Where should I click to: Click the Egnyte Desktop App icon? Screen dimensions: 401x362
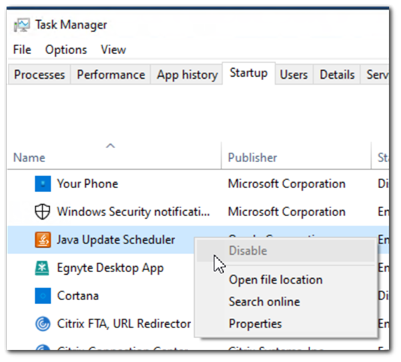[43, 268]
